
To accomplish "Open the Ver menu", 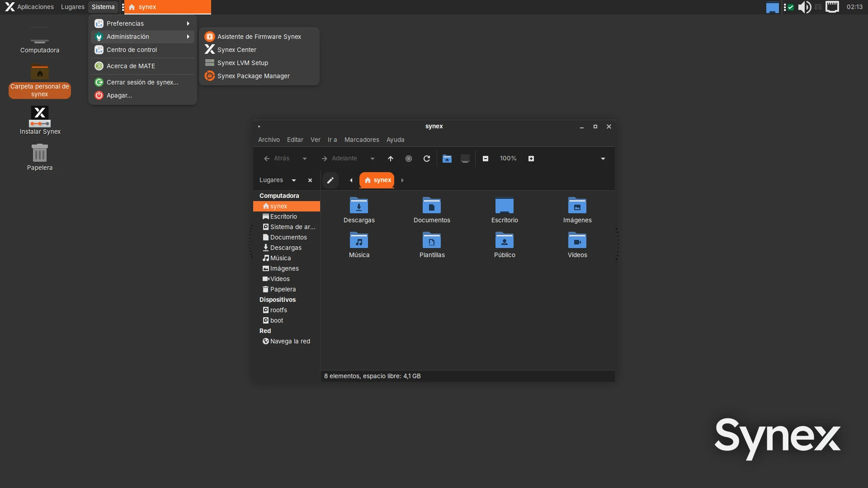I will 316,140.
